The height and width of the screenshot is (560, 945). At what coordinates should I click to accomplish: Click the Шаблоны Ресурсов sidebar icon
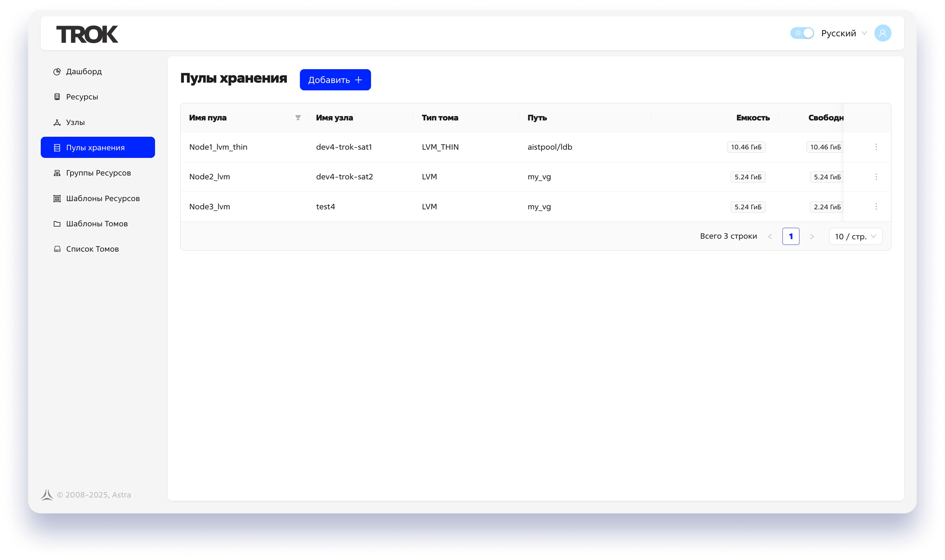tap(57, 199)
